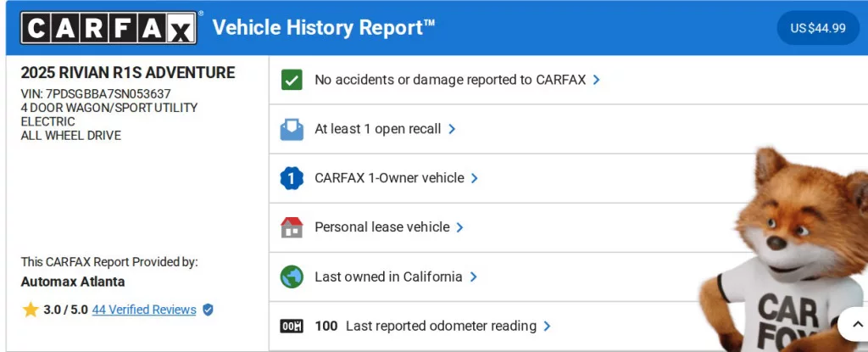Click the open recall envelope icon
Viewport: 868px width, 352px height.
tap(292, 129)
